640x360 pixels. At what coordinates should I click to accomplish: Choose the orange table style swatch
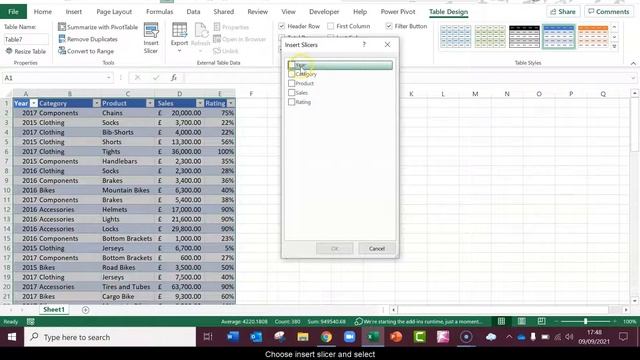pos(593,36)
